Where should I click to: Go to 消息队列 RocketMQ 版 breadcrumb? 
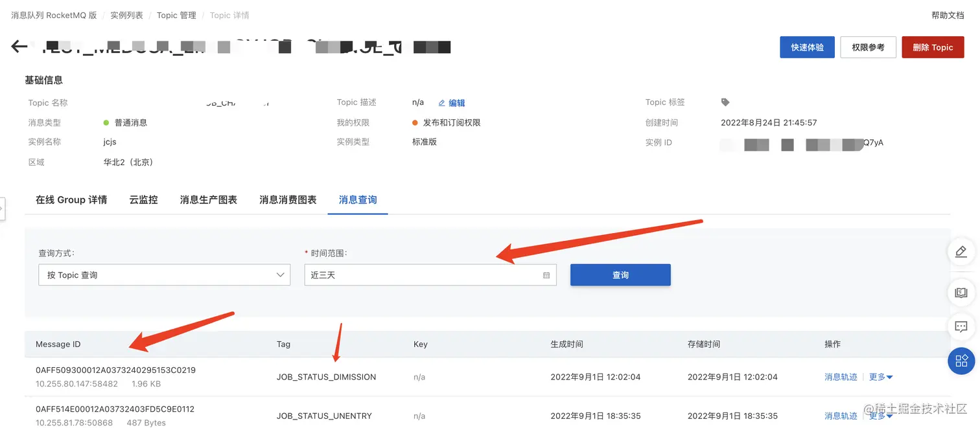pyautogui.click(x=54, y=15)
